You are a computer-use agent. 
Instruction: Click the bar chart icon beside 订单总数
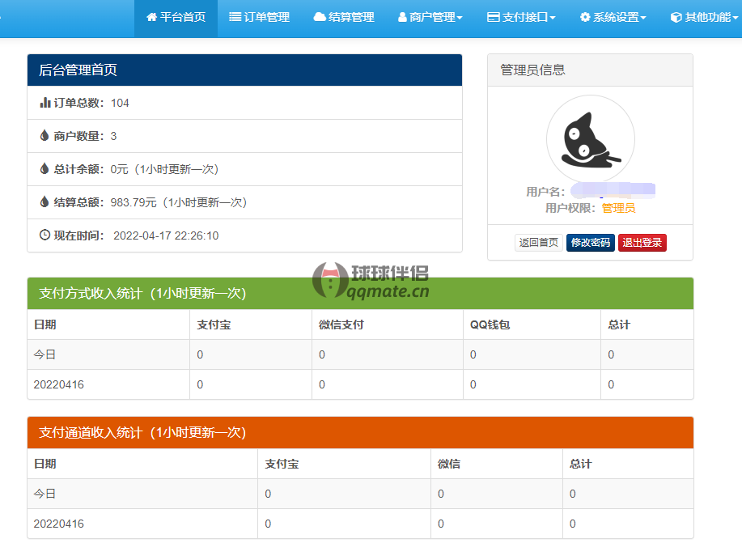45,103
